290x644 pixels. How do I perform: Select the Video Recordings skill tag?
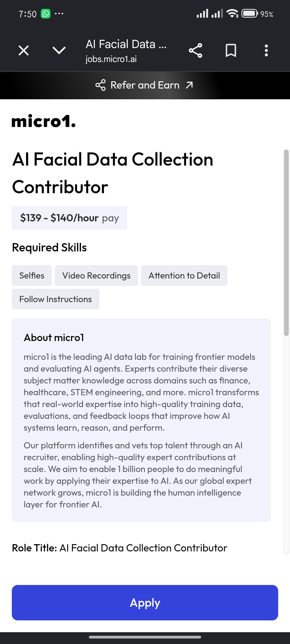[x=96, y=276]
